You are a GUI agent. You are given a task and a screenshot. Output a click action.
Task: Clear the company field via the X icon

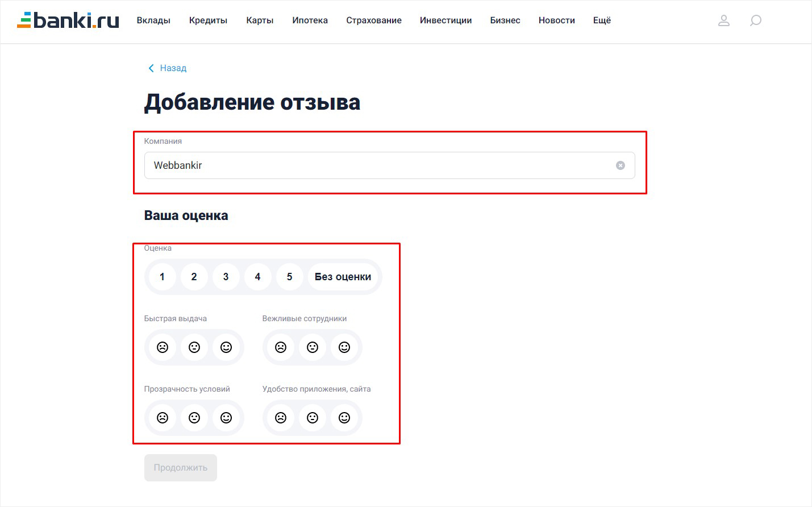(x=620, y=165)
